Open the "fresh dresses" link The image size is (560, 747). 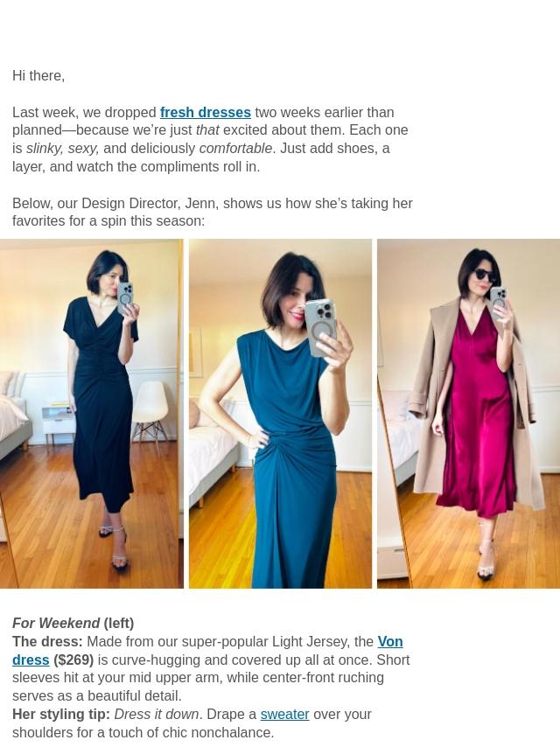[205, 113]
